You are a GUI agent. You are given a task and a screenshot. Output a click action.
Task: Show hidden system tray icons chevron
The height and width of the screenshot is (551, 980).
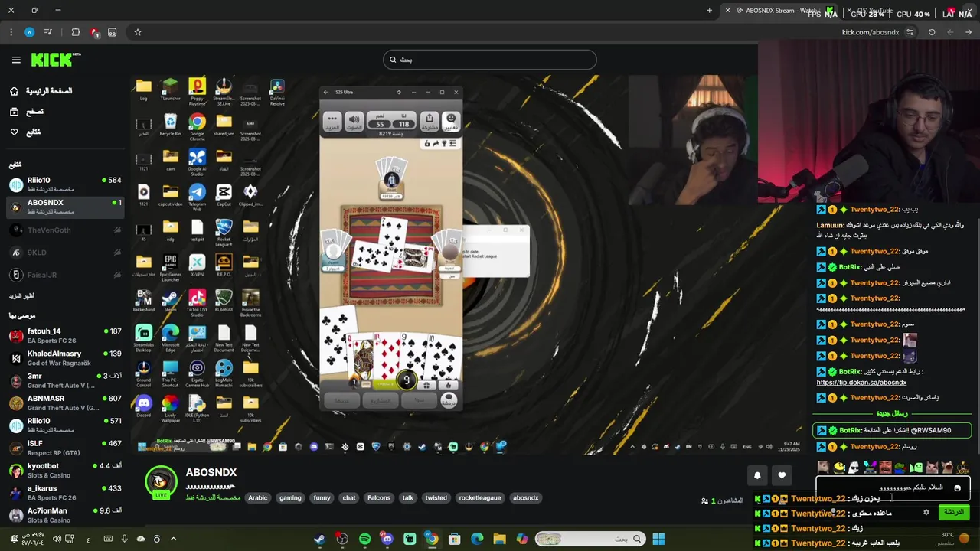click(x=173, y=539)
